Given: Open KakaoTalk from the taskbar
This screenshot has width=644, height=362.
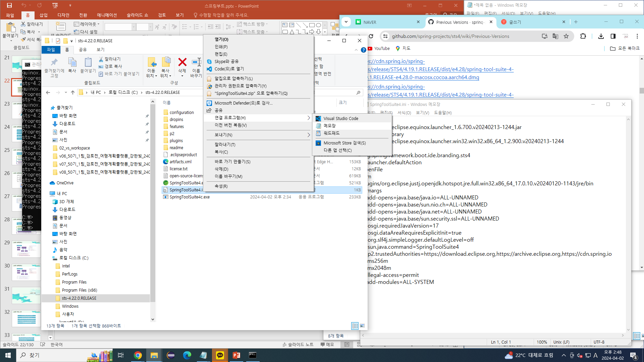Looking at the screenshot, I should [x=220, y=355].
